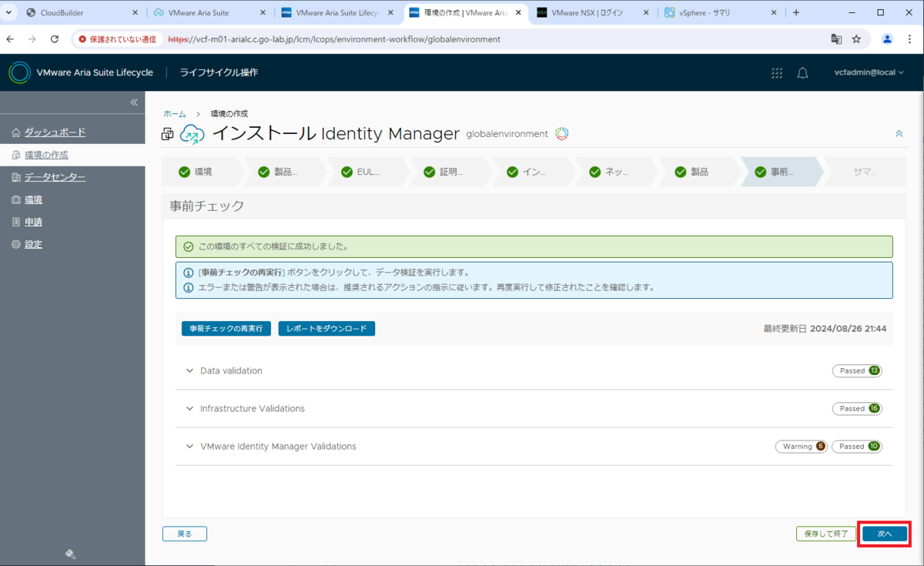
Task: Go to the EUL... wizard step
Action: 367,172
